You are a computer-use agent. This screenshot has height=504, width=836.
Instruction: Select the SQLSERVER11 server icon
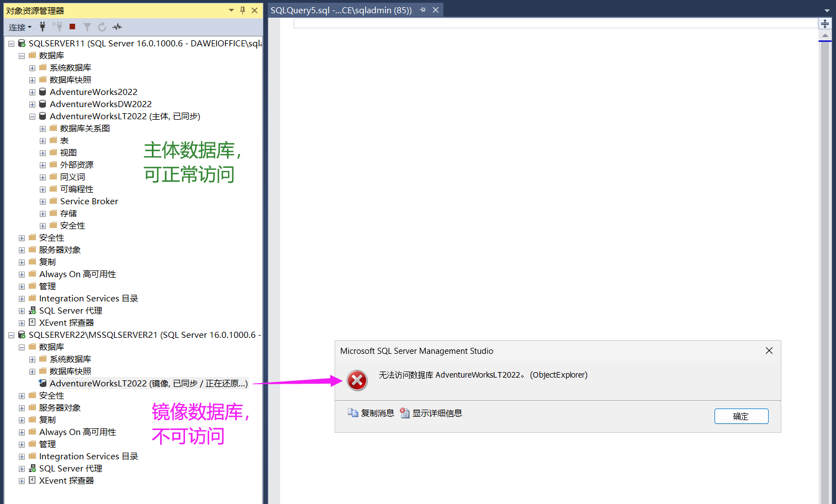(22, 43)
